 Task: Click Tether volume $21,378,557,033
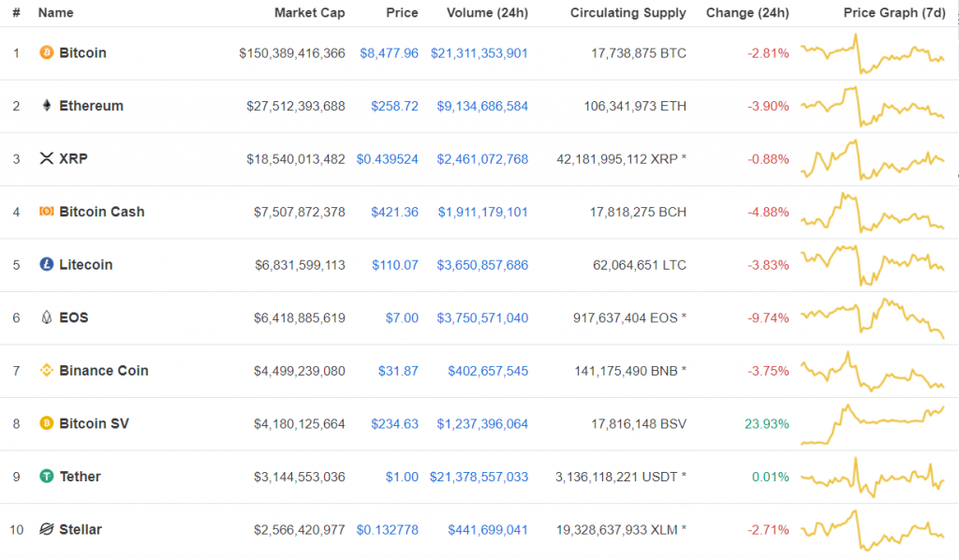click(479, 477)
